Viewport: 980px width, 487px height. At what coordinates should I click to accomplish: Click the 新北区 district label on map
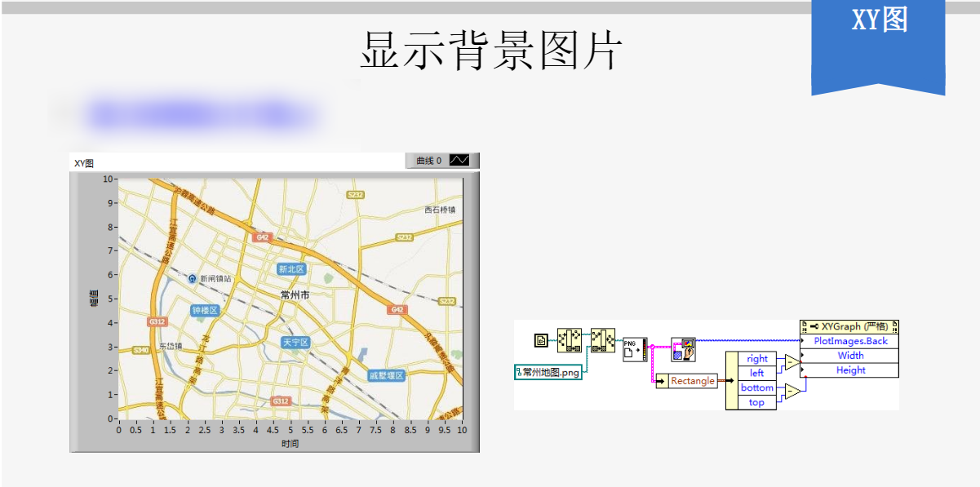pyautogui.click(x=290, y=269)
